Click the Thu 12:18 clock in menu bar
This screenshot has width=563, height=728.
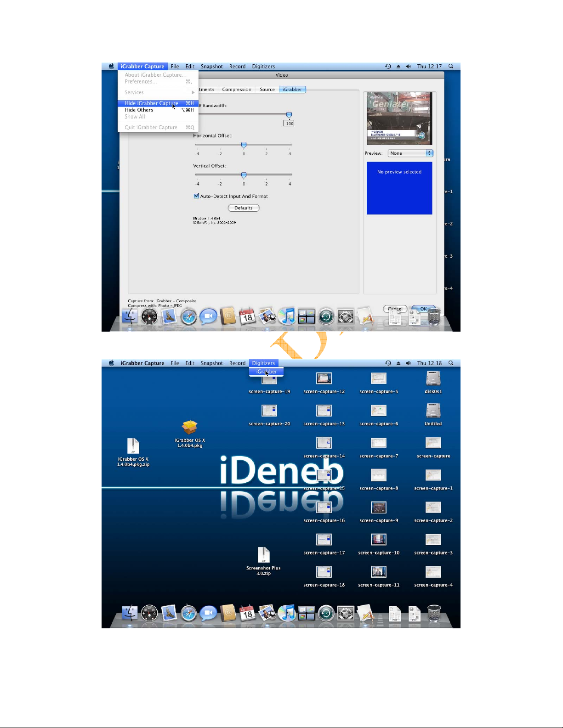(x=429, y=363)
